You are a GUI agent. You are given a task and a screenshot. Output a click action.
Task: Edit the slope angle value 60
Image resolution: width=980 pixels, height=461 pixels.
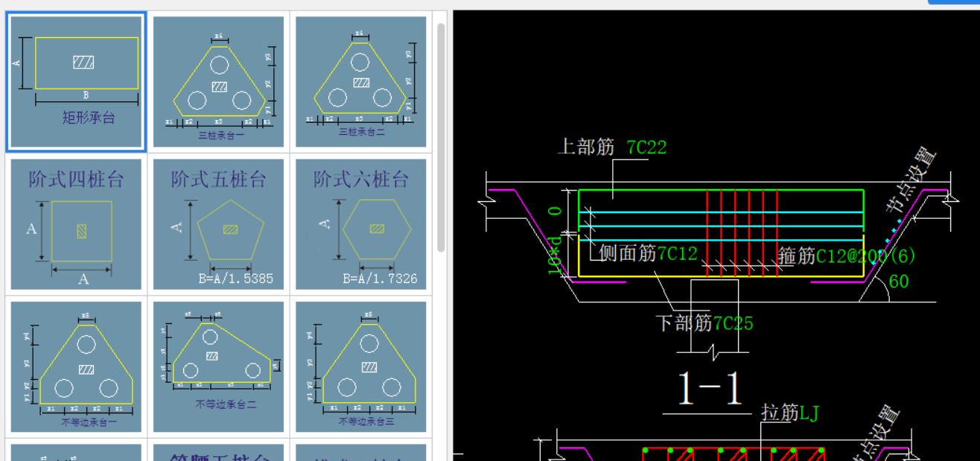(899, 282)
